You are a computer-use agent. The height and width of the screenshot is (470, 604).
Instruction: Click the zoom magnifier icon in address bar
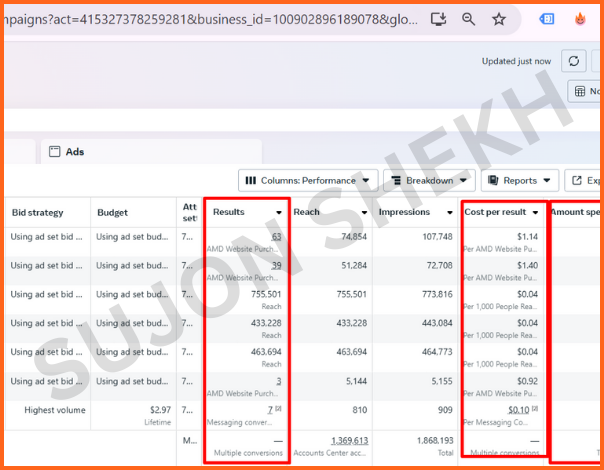(468, 19)
